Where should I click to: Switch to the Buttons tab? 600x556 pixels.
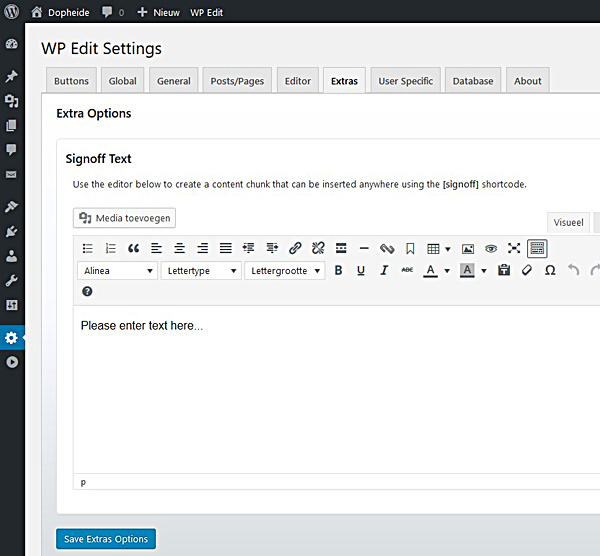pos(71,81)
